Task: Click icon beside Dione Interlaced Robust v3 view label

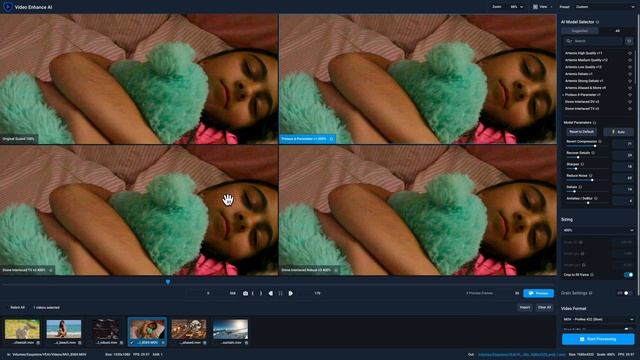Action: pos(336,270)
